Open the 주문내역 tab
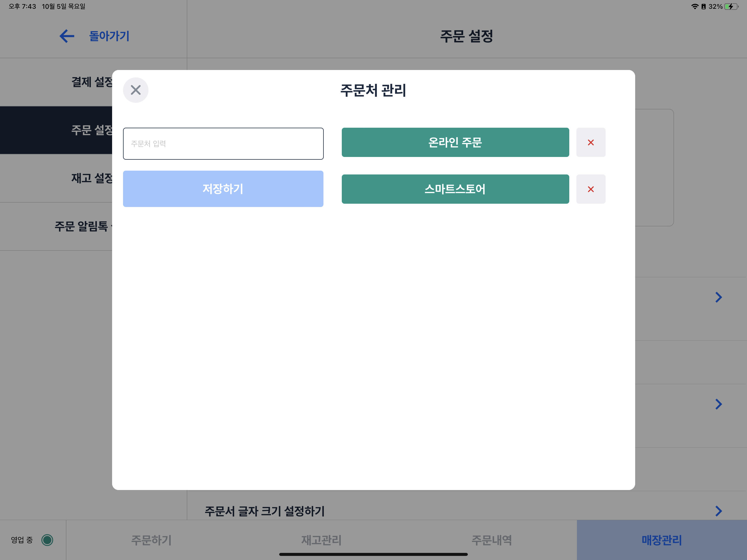The image size is (747, 560). pyautogui.click(x=491, y=540)
